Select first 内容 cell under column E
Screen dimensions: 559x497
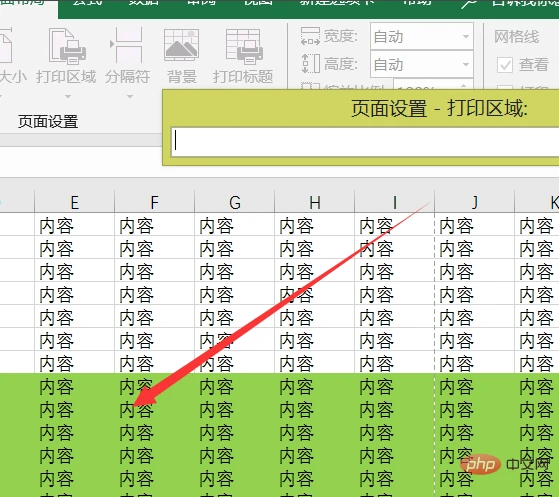pyautogui.click(x=74, y=225)
